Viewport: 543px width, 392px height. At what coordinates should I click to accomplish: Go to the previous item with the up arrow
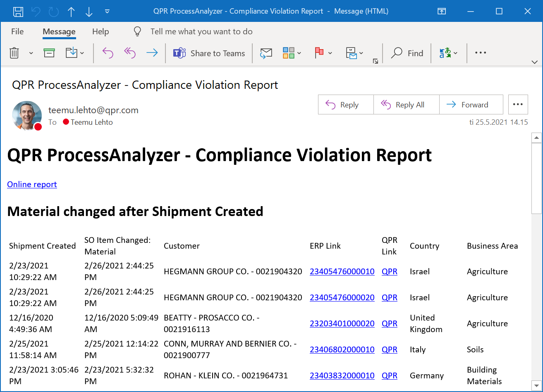(x=71, y=12)
